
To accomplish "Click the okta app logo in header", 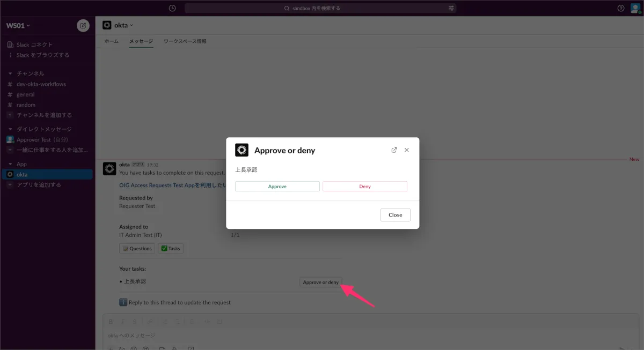I will [107, 25].
